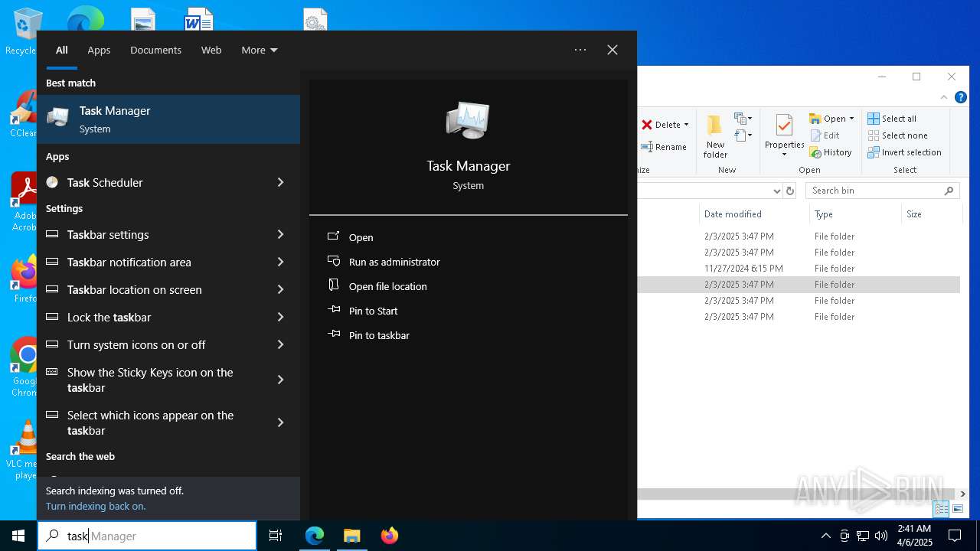Click Run as administrator shield icon
The height and width of the screenshot is (551, 980).
click(x=334, y=261)
